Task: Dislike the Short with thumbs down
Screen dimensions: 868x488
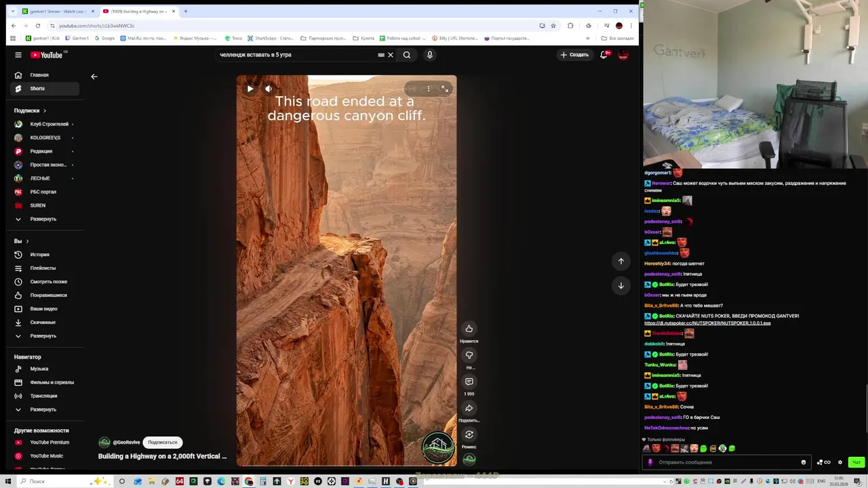Action: 469,355
